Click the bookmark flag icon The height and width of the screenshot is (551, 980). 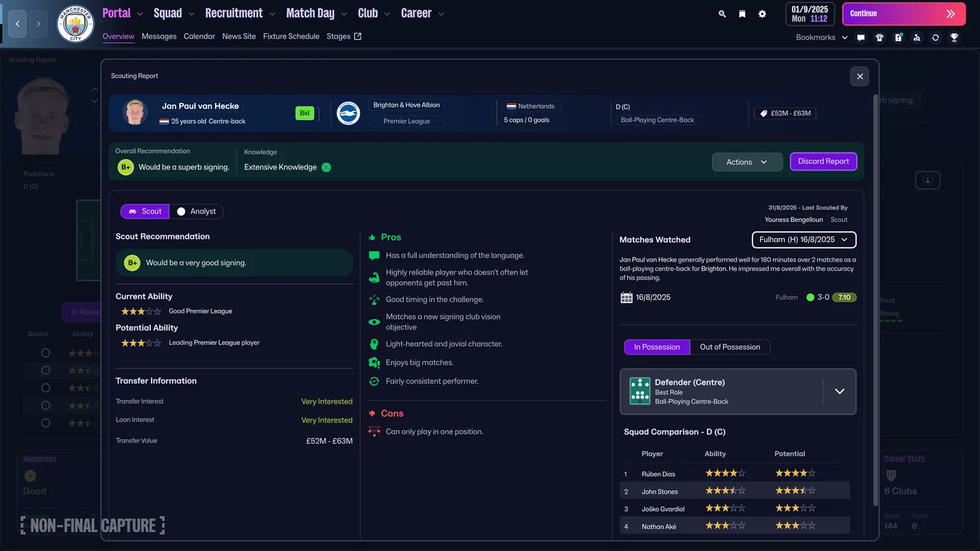click(742, 14)
